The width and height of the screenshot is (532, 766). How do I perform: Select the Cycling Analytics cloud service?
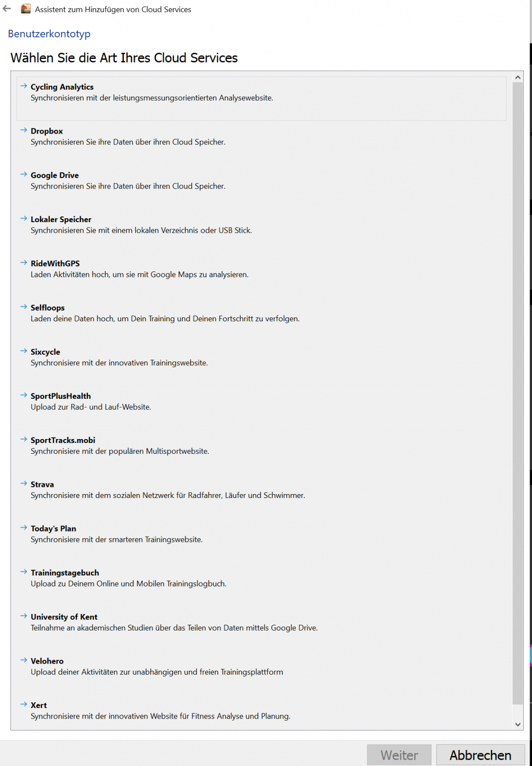tap(62, 87)
